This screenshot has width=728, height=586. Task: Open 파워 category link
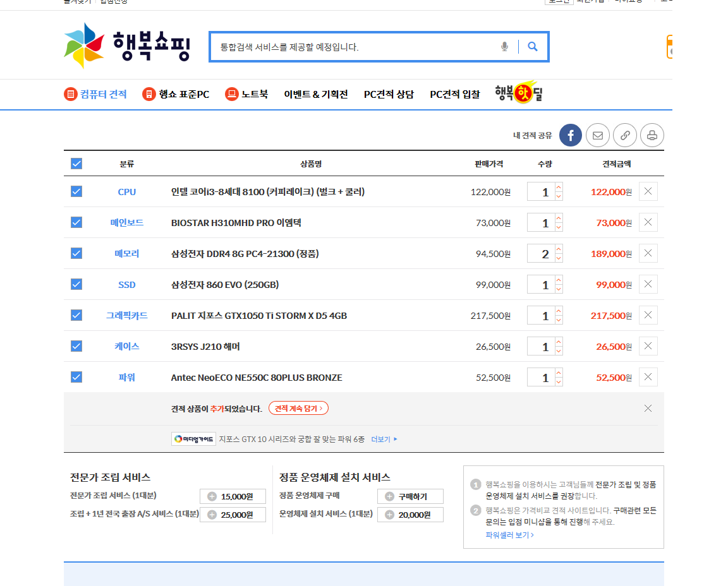click(127, 377)
